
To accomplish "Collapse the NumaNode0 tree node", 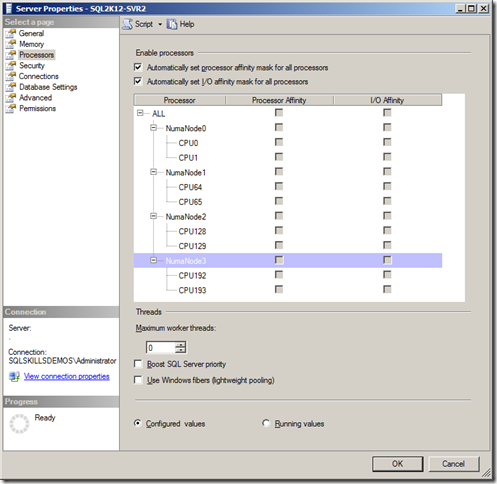I will [x=153, y=128].
